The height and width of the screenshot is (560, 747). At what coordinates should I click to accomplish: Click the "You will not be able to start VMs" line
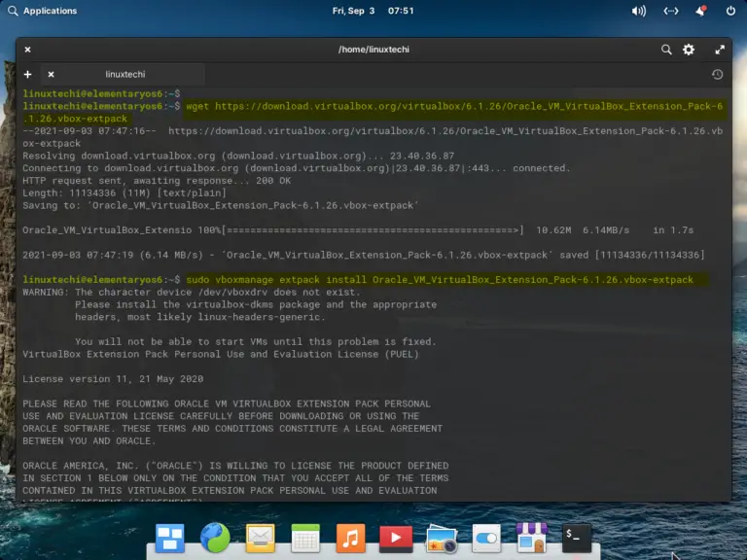[x=256, y=342]
